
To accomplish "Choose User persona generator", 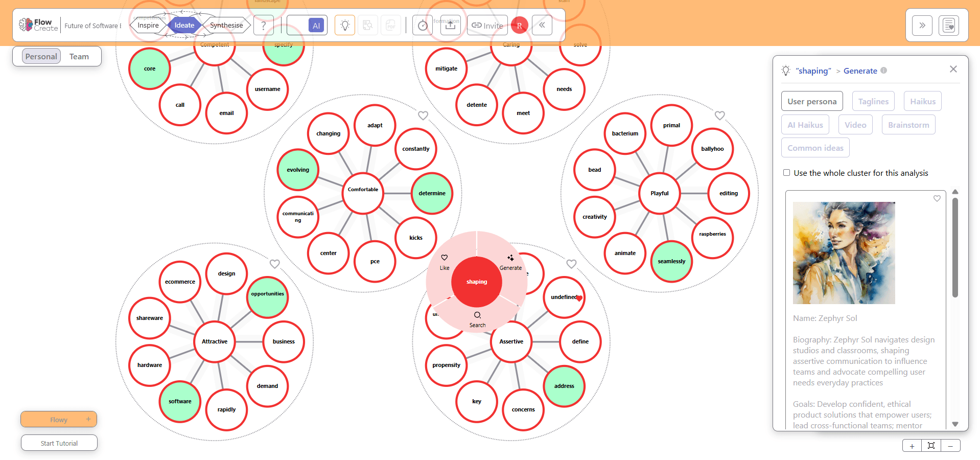I will point(812,101).
